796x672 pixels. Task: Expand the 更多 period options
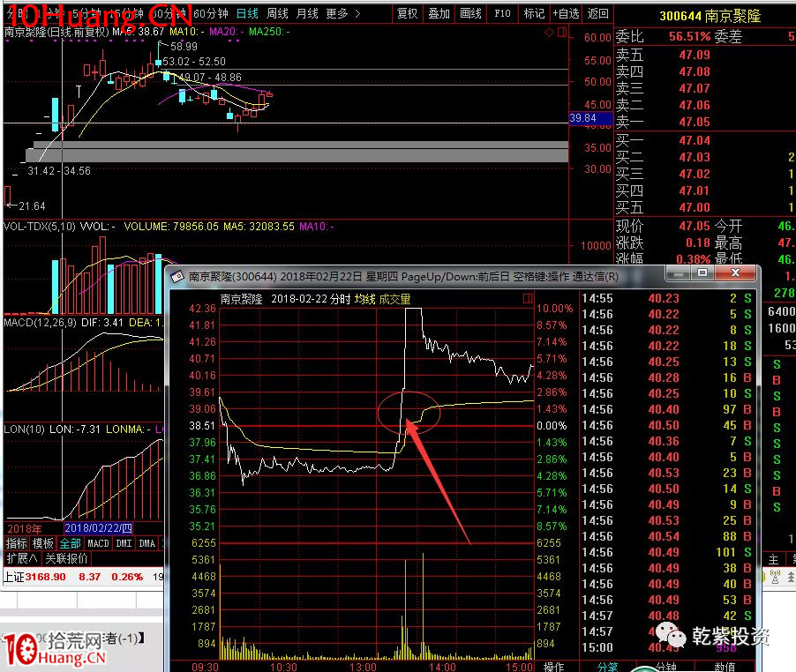pyautogui.click(x=343, y=14)
